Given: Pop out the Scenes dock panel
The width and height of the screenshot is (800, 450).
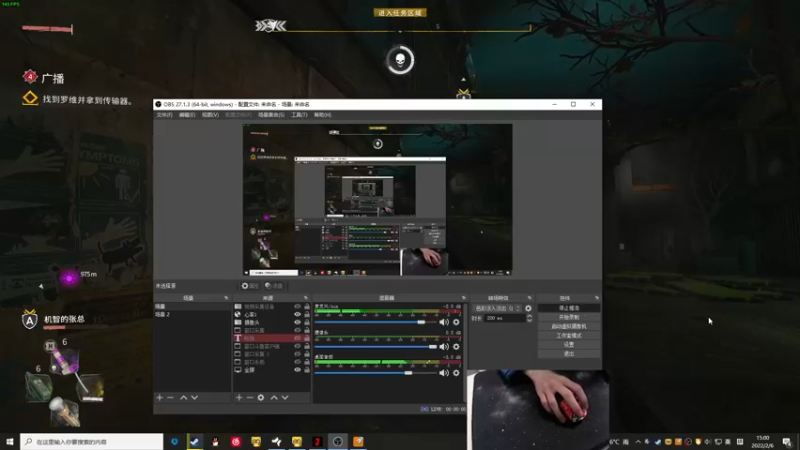Looking at the screenshot, I should 226,298.
